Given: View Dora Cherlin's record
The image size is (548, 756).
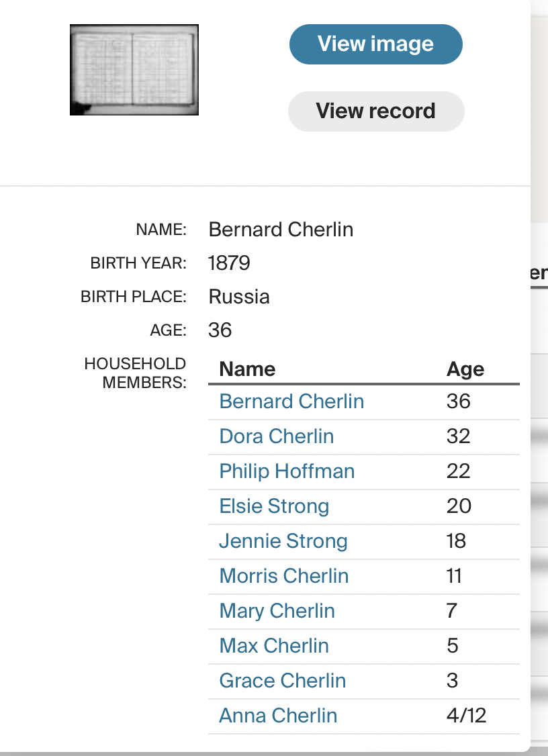Looking at the screenshot, I should (276, 436).
